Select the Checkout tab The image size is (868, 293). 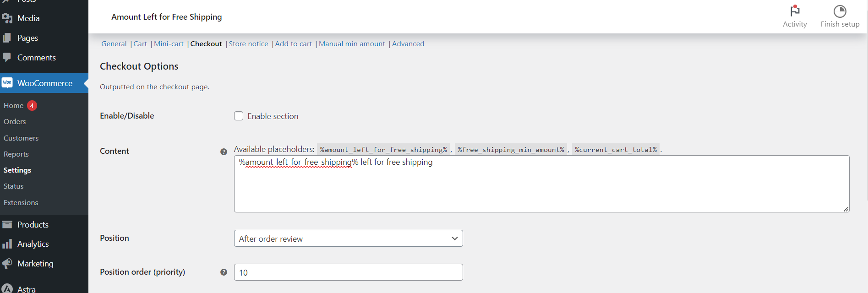pos(206,44)
